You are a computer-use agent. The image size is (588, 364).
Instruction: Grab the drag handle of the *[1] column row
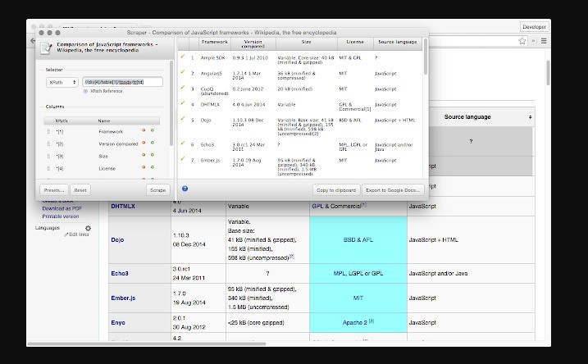click(x=48, y=131)
